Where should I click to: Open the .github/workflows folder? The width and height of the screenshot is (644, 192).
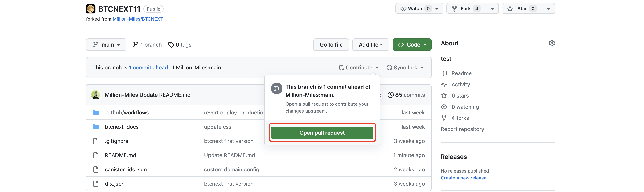[x=127, y=113]
